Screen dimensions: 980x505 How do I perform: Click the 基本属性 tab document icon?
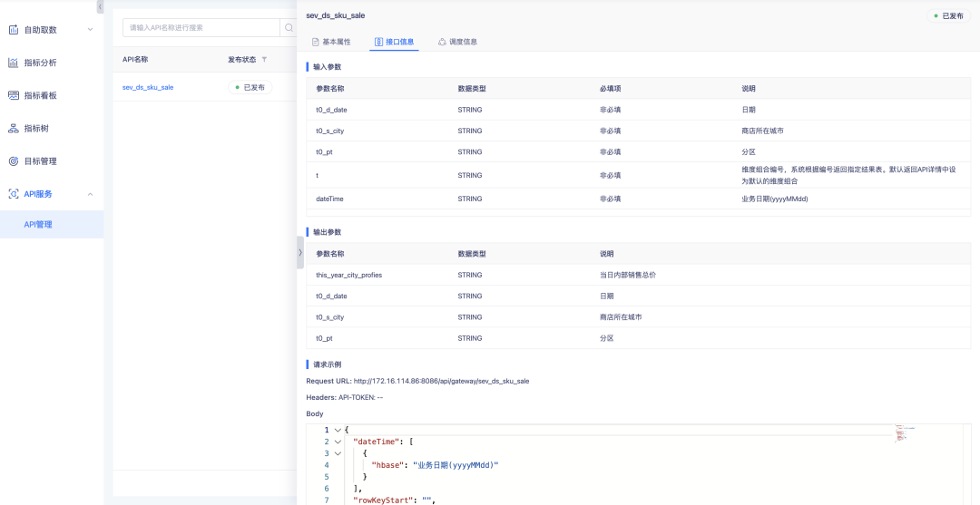316,42
